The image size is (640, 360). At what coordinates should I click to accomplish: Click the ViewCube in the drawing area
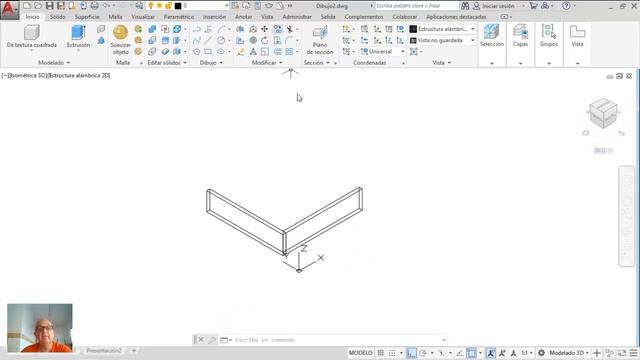click(603, 113)
